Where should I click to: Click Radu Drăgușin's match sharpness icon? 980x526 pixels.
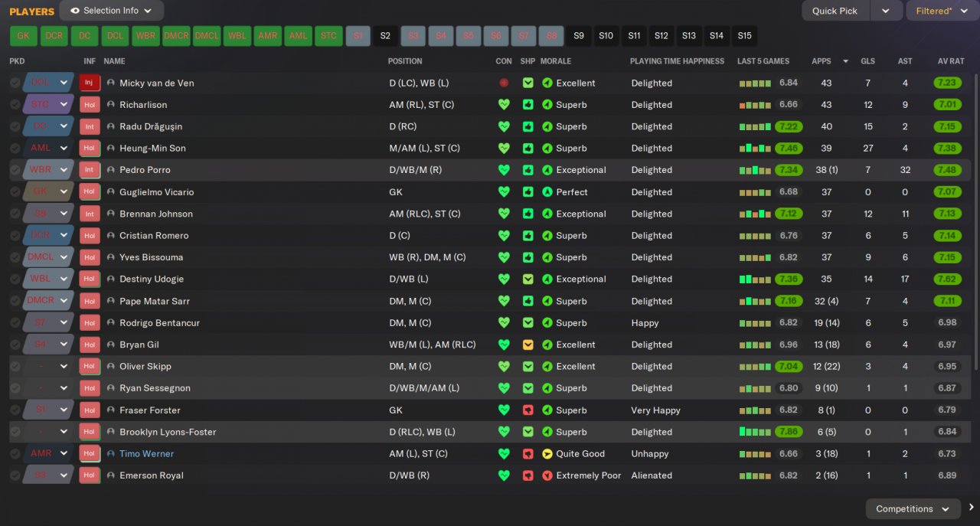pyautogui.click(x=528, y=126)
